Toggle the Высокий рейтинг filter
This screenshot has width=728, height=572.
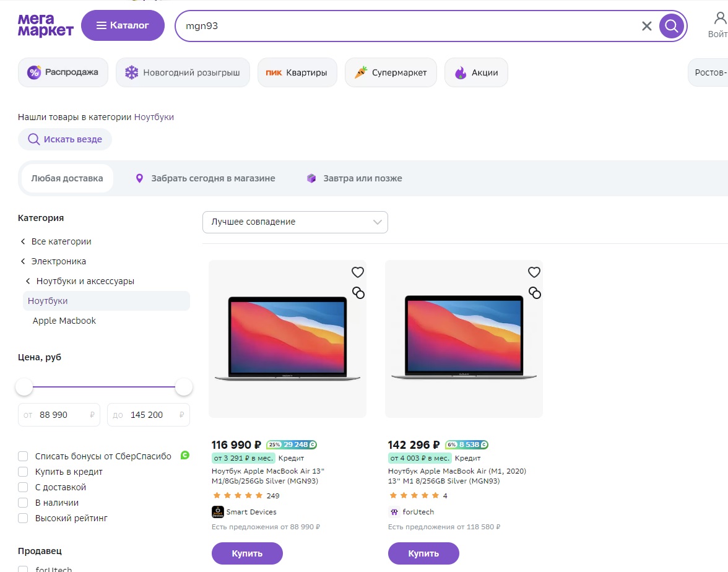point(24,518)
